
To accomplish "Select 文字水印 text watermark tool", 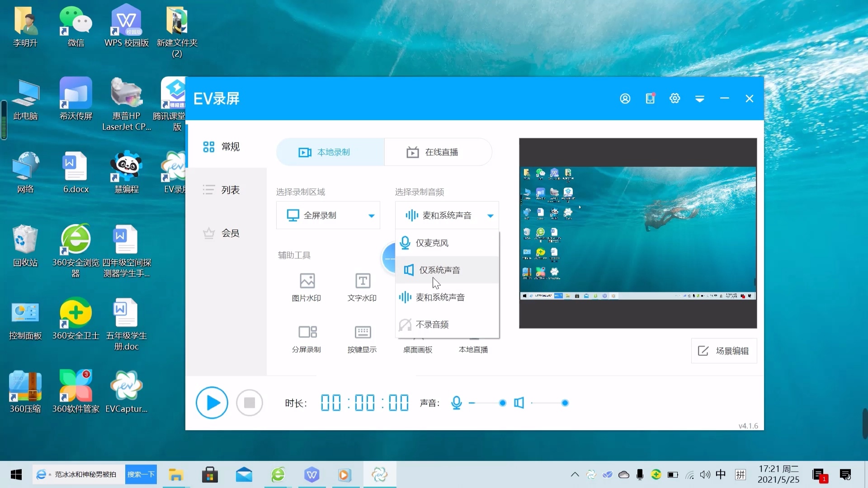I will [x=362, y=287].
